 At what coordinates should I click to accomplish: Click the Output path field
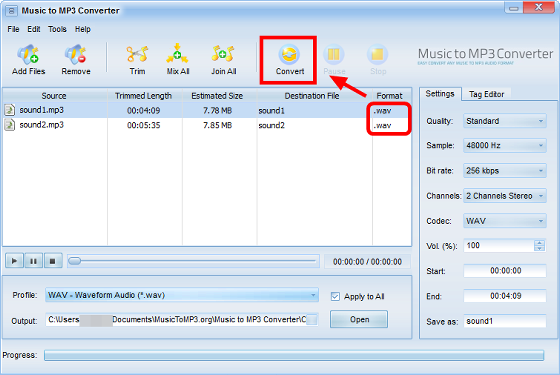[x=176, y=320]
